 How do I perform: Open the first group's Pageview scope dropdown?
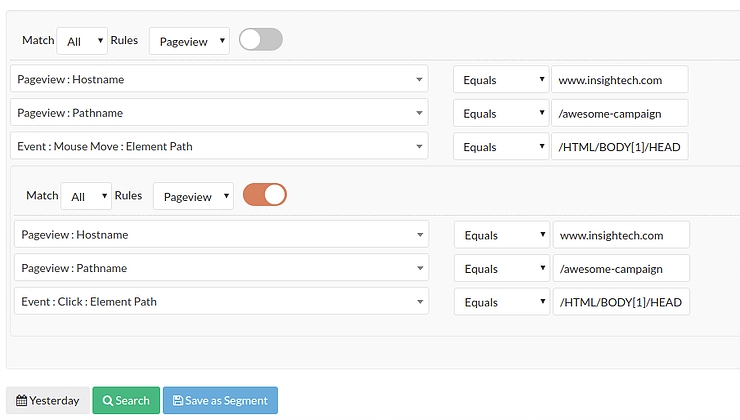pos(189,41)
